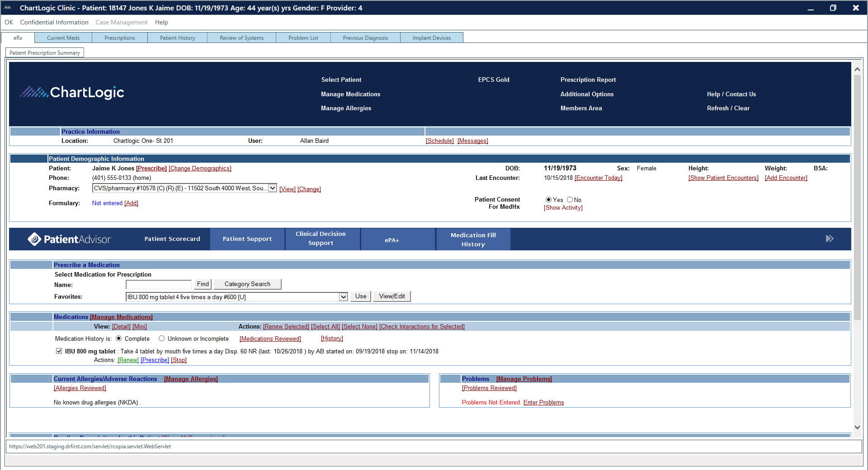
Task: Select Unknown or Incomplete medication history
Action: click(x=162, y=338)
